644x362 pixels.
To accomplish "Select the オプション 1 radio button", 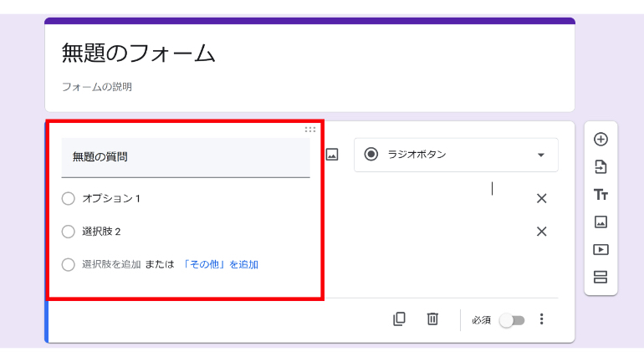I will click(69, 199).
